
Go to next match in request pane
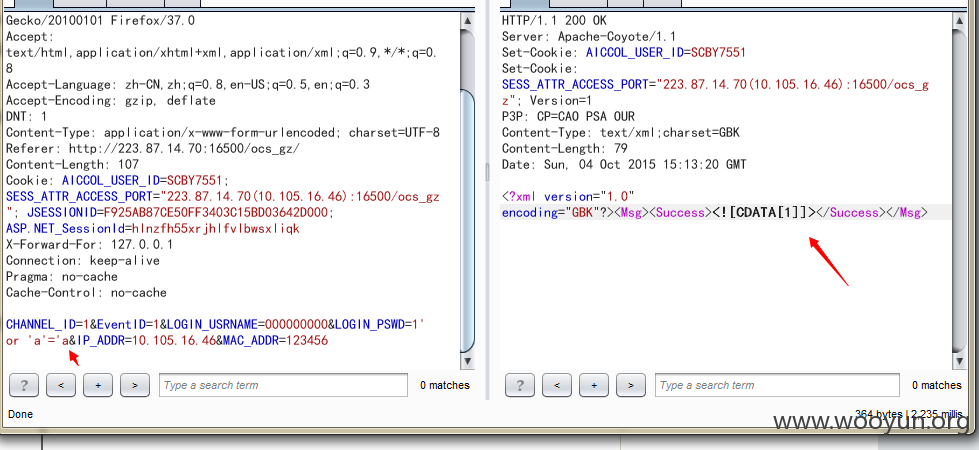point(134,385)
